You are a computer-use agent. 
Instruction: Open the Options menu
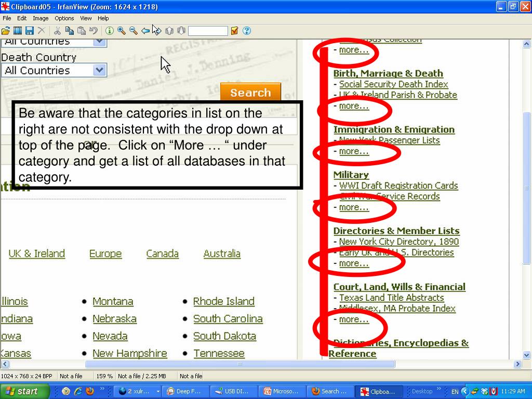click(x=64, y=18)
